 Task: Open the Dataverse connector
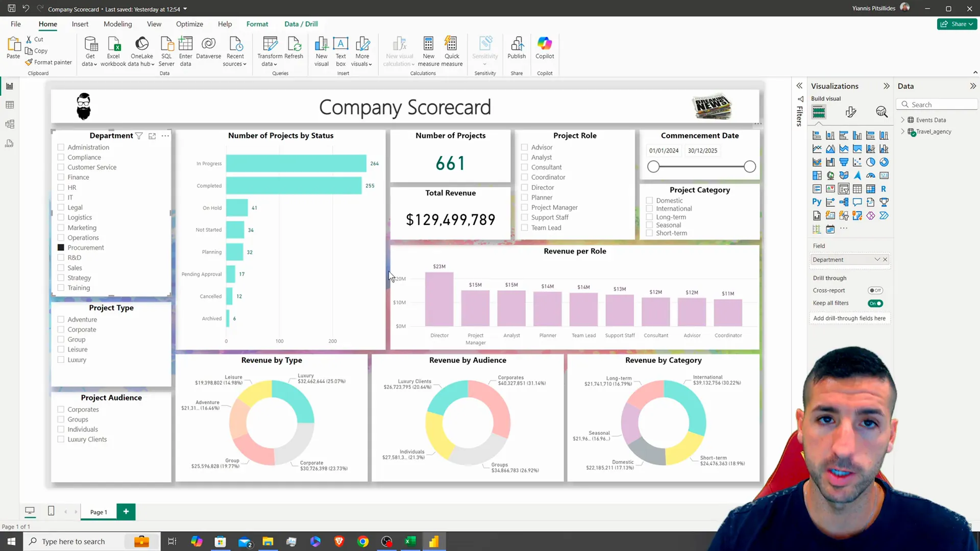pos(208,48)
